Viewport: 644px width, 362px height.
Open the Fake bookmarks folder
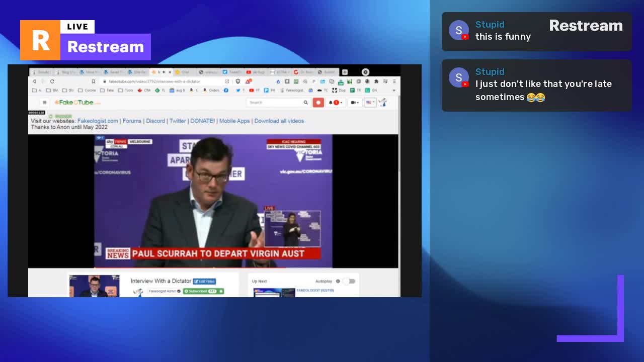click(x=107, y=90)
